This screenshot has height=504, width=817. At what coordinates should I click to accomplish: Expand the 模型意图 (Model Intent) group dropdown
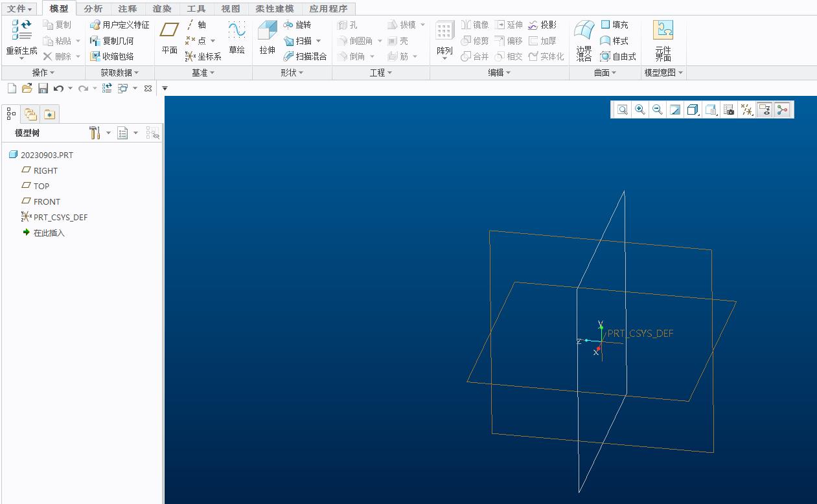click(664, 73)
